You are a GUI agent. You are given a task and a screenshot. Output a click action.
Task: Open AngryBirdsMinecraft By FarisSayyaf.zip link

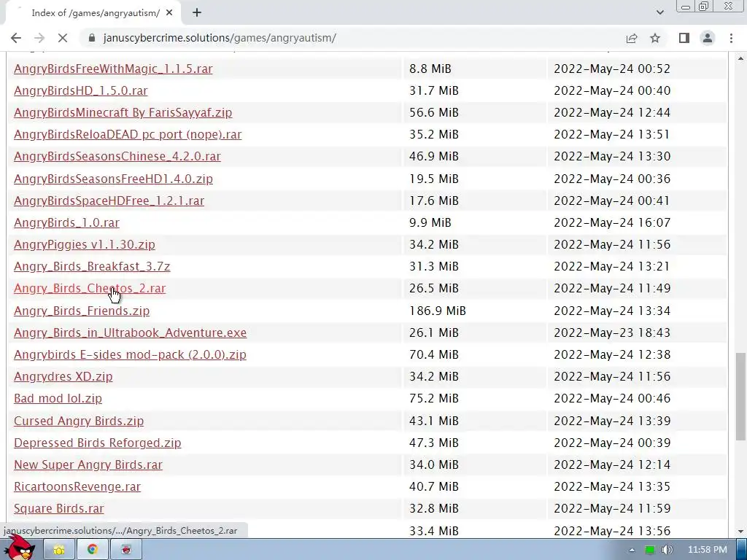click(x=123, y=112)
